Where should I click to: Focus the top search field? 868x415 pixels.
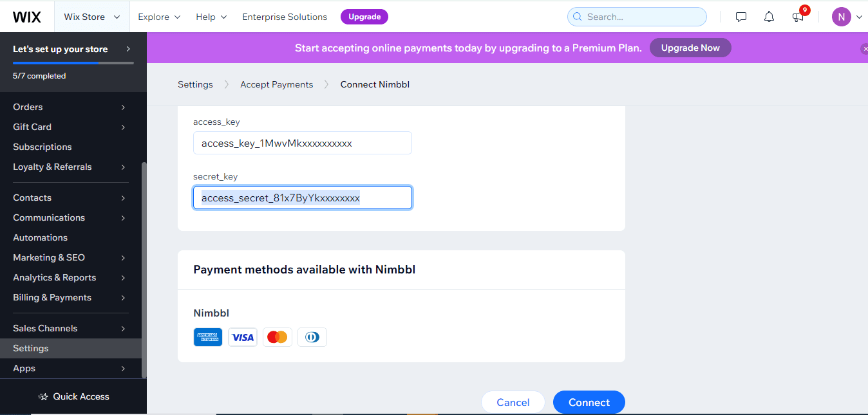click(637, 17)
